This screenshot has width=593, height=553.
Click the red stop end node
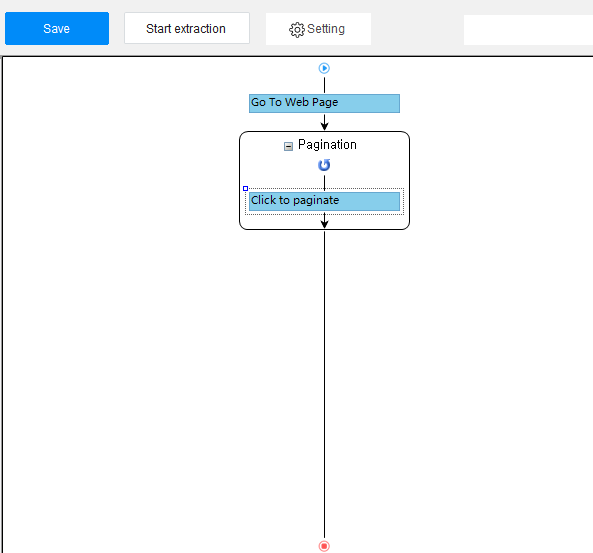click(324, 546)
